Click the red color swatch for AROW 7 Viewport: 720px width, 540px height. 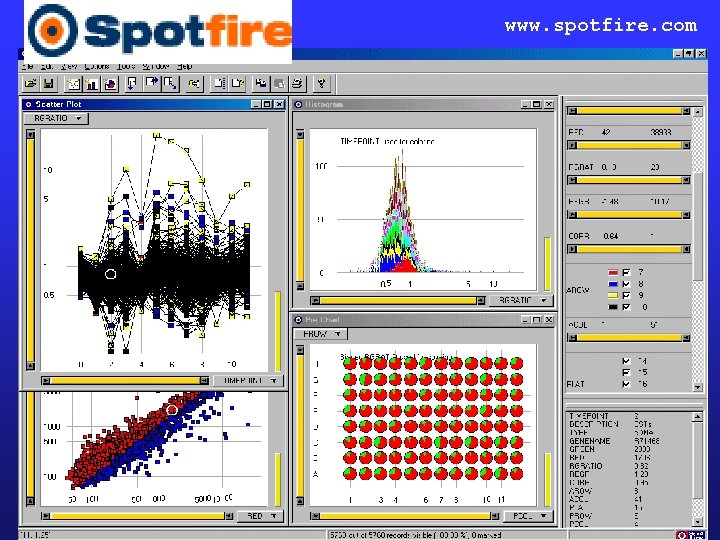coord(613,273)
